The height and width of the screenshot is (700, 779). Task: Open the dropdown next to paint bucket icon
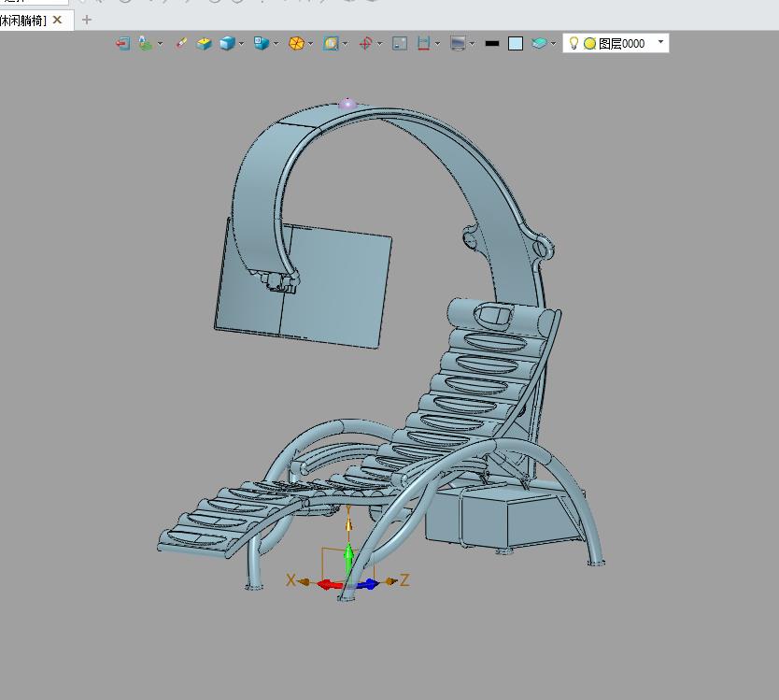(x=160, y=44)
